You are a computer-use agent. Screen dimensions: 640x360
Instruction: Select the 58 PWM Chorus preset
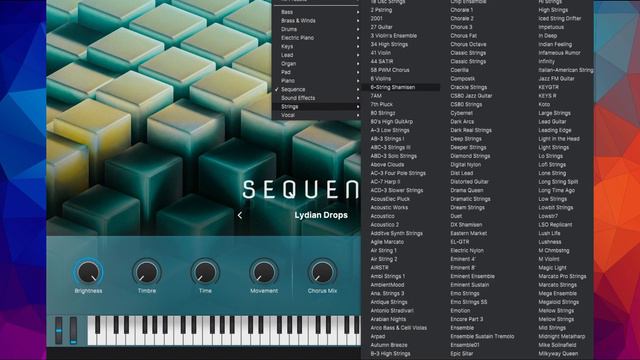(x=390, y=70)
